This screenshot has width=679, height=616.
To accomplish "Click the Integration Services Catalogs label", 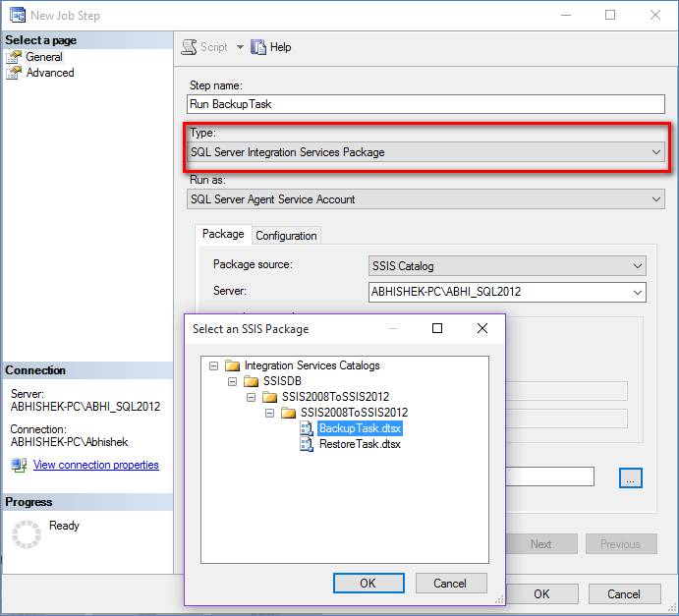I will tap(312, 365).
